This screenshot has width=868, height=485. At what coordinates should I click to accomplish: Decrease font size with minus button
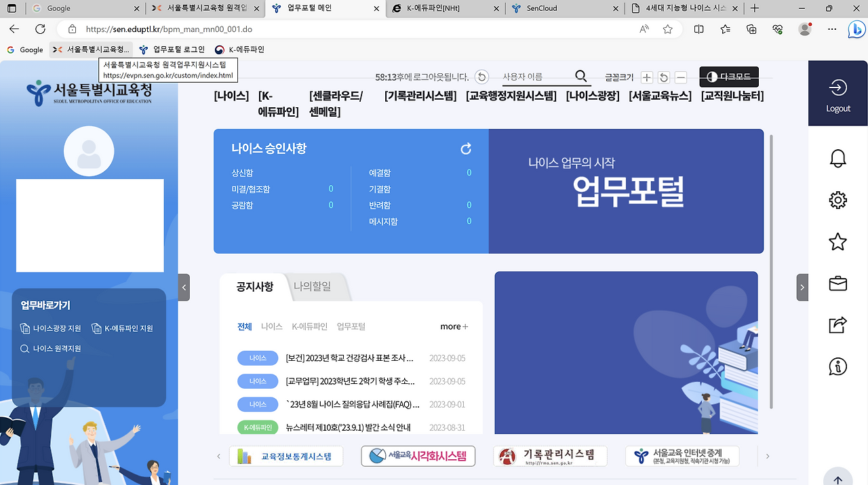[681, 77]
